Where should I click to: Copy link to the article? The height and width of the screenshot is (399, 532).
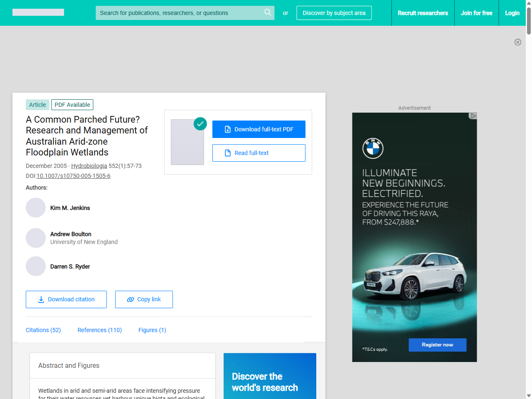(144, 299)
